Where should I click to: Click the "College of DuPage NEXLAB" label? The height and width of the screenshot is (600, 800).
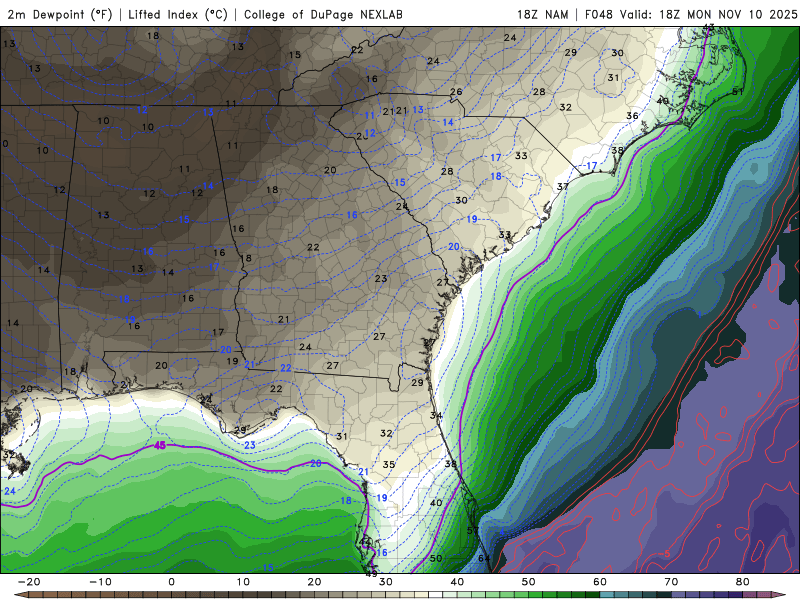coord(323,14)
